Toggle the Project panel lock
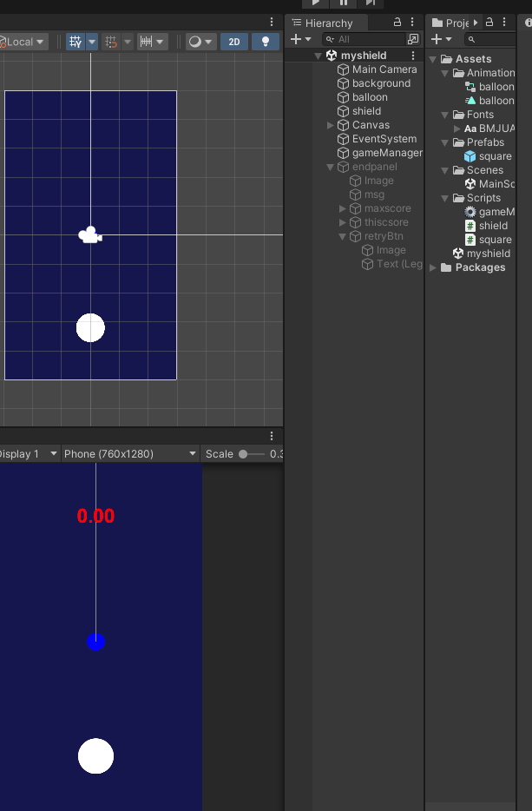Image resolution: width=532 pixels, height=811 pixels. 489,22
